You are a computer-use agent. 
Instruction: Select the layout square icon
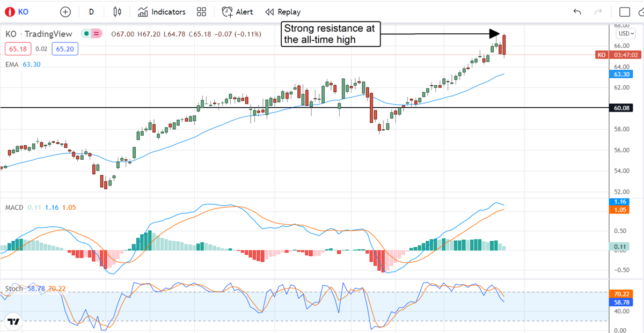[625, 12]
